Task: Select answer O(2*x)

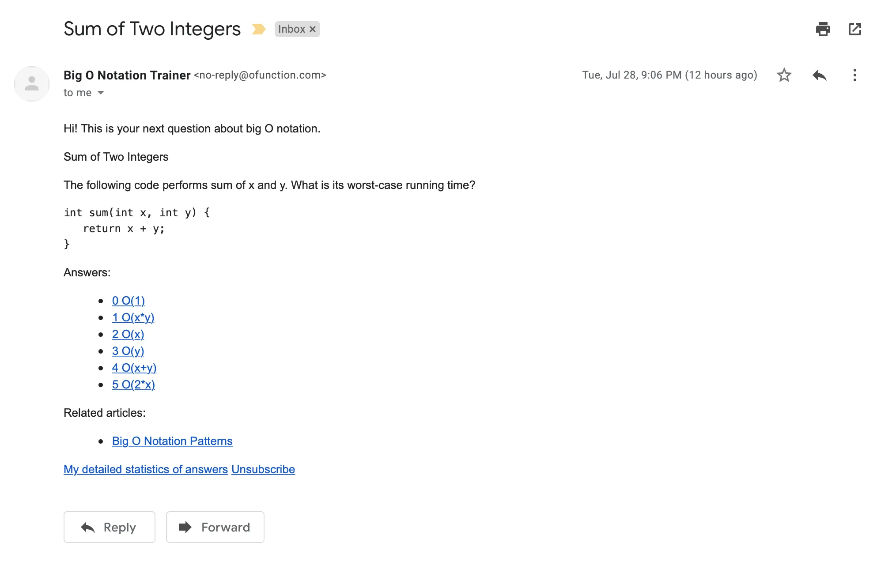Action: (x=133, y=384)
